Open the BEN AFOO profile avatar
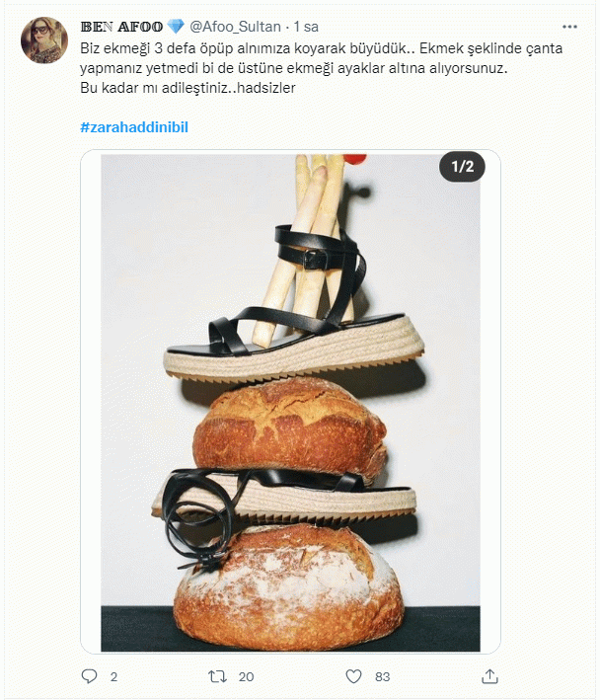Image resolution: width=600 pixels, height=700 pixels. [44, 40]
